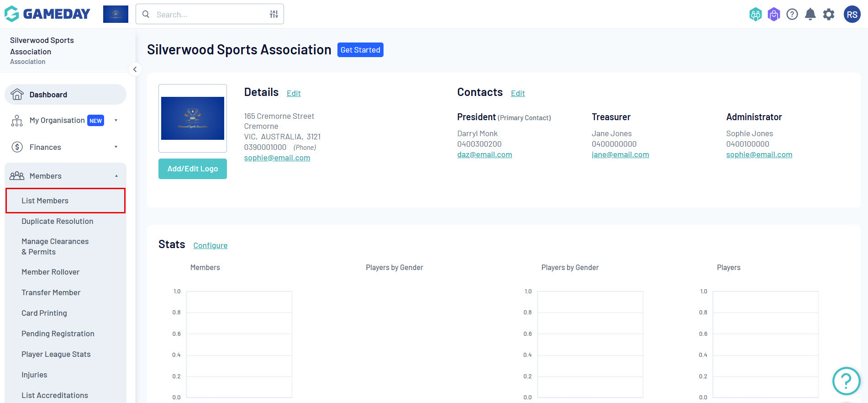Screen dimensions: 868x403
Task: Click the Members chart title
Action: tap(205, 267)
